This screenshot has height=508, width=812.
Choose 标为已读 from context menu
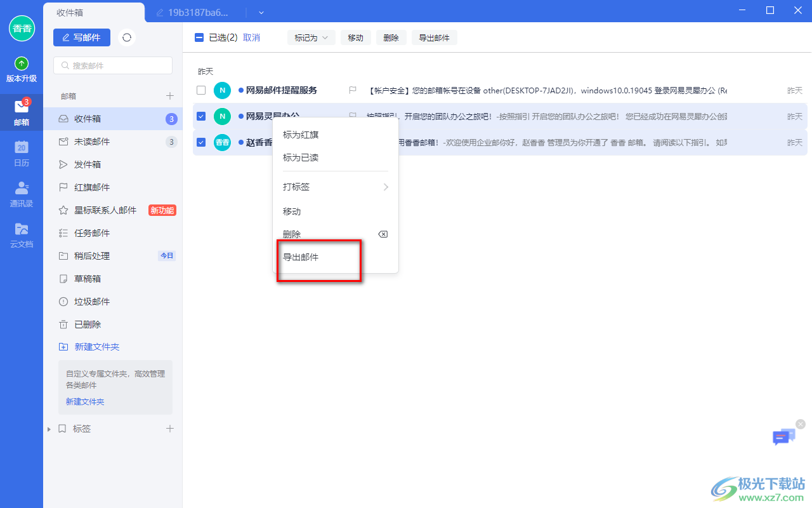(x=336, y=157)
